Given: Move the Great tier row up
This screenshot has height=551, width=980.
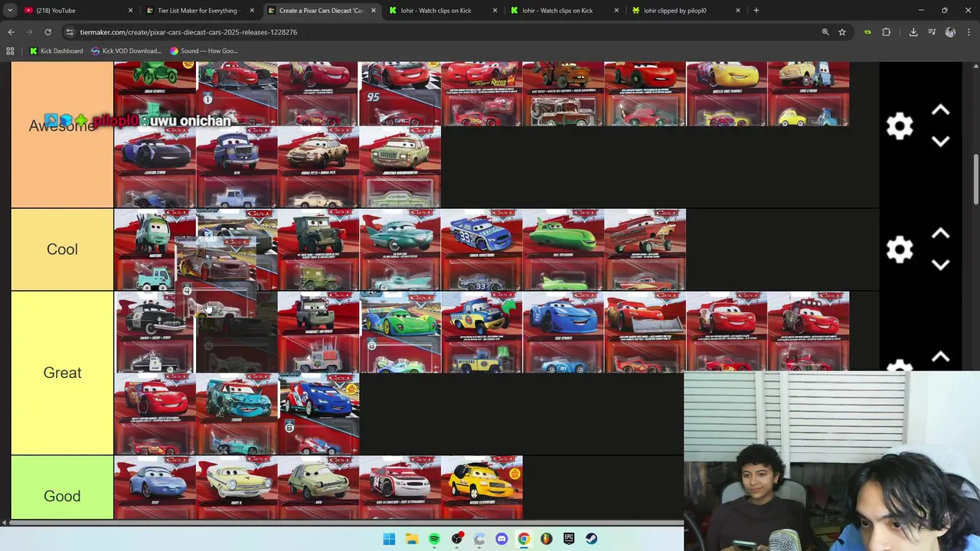Looking at the screenshot, I should tap(940, 357).
